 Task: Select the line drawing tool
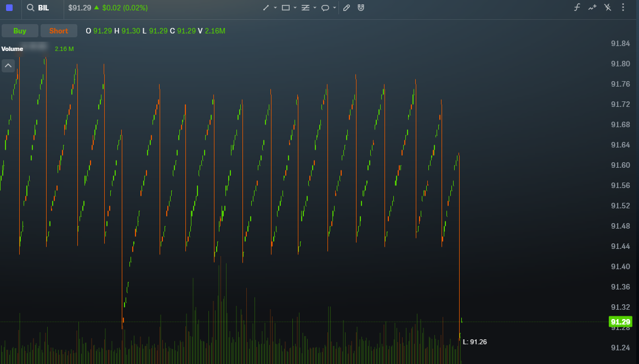click(266, 8)
